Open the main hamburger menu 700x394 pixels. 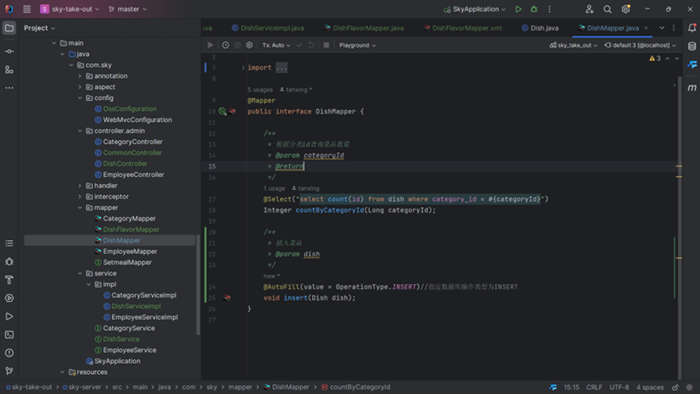[x=27, y=9]
